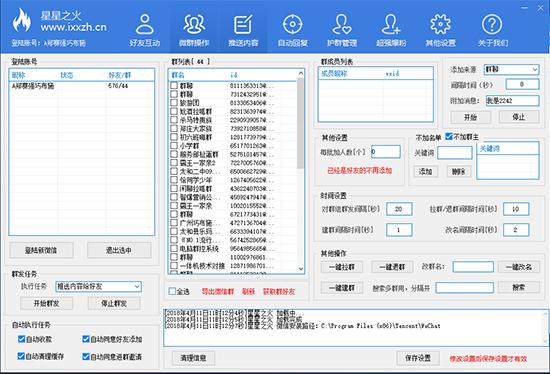
Task: Toggle the 自动同意好友添加 checkbox
Action: (86, 339)
